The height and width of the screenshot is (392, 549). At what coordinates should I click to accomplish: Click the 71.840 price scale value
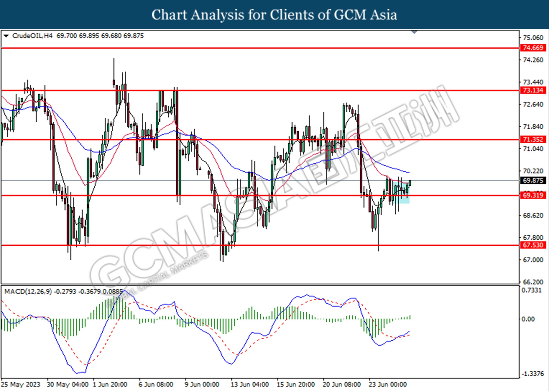533,127
